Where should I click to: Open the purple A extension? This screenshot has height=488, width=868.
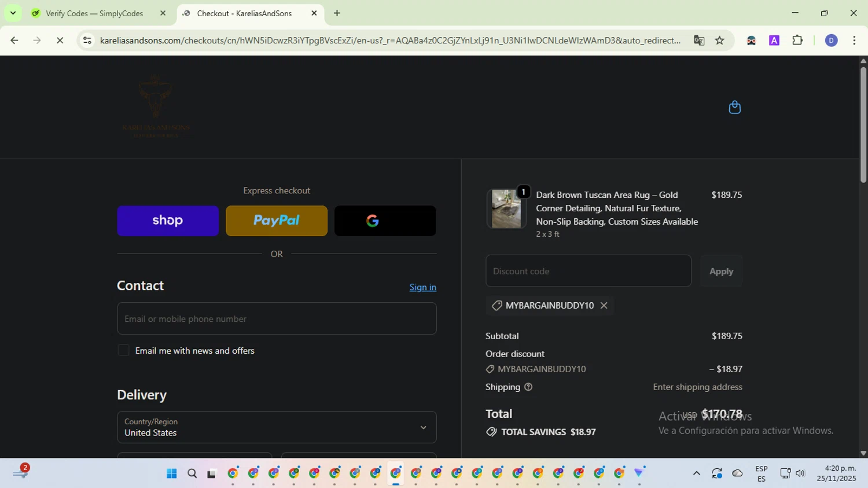(x=774, y=41)
